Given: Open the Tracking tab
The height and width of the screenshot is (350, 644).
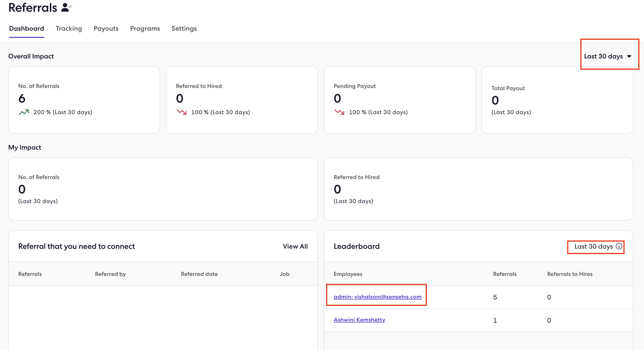Looking at the screenshot, I should 69,29.
